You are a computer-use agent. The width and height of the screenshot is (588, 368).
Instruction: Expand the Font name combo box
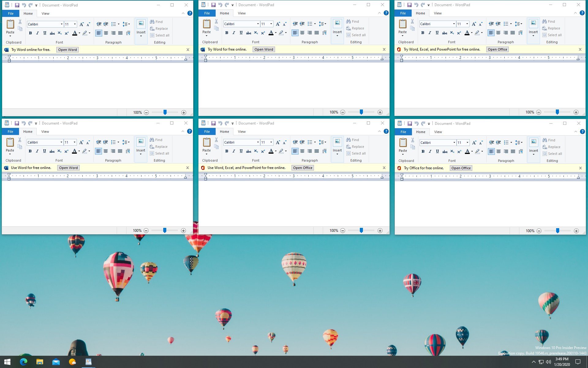(x=61, y=24)
